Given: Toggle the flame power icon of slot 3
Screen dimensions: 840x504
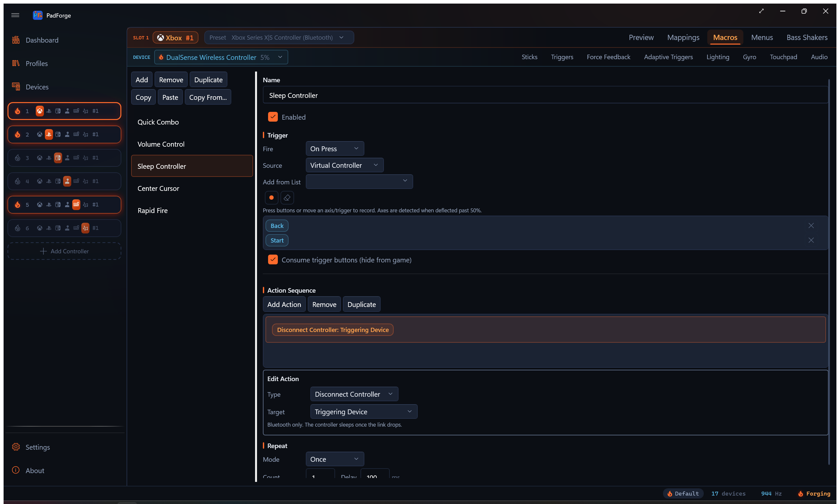Looking at the screenshot, I should coord(18,158).
